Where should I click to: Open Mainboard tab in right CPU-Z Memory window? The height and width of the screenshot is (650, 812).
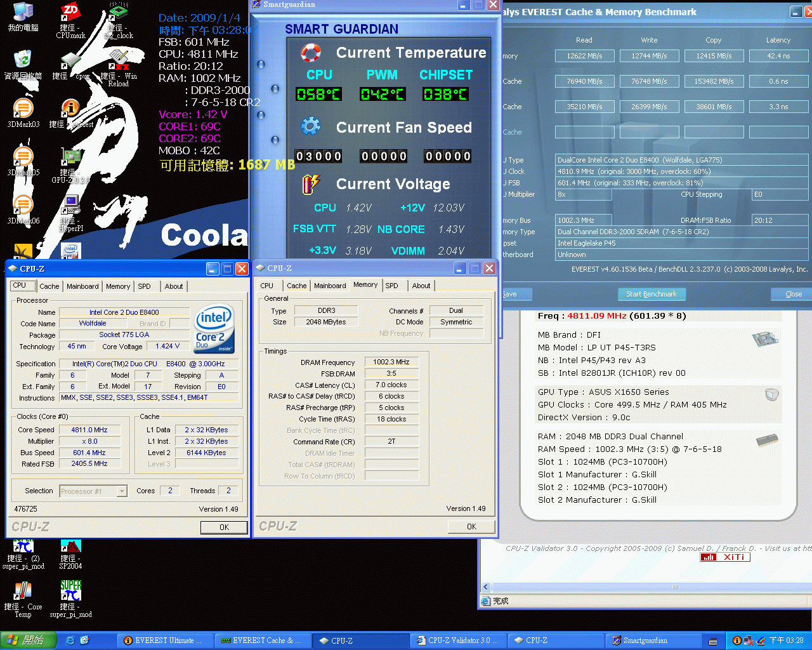click(x=330, y=286)
